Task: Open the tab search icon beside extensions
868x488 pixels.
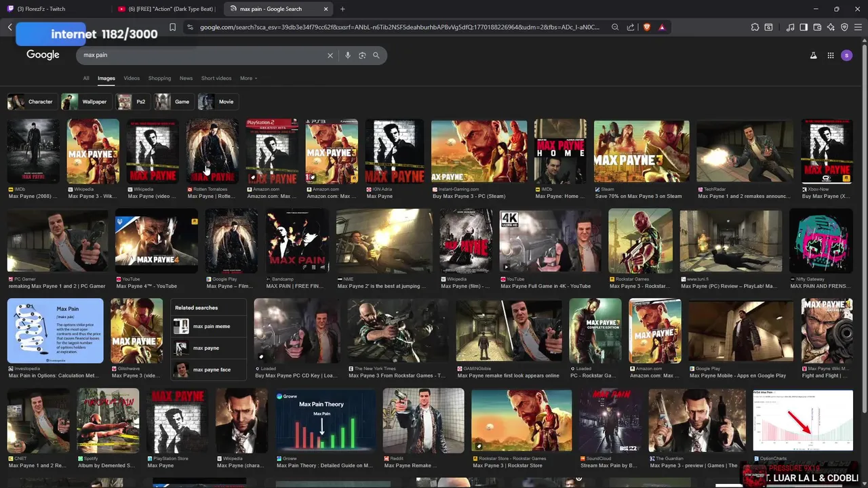Action: click(x=768, y=27)
